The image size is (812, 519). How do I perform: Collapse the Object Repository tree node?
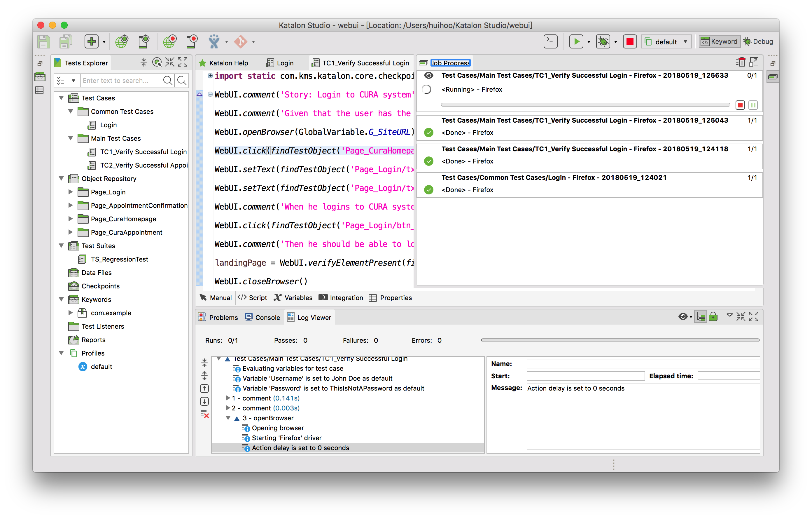point(61,178)
